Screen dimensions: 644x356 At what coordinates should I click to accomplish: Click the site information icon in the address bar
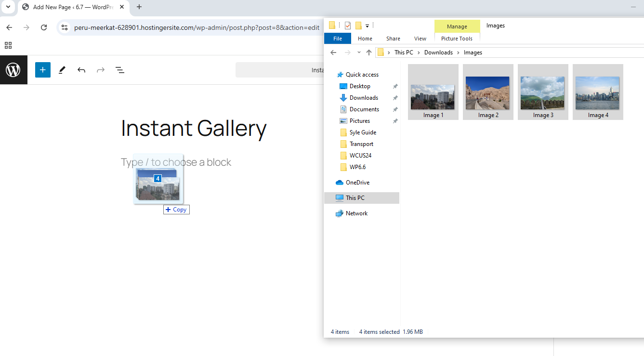(64, 27)
